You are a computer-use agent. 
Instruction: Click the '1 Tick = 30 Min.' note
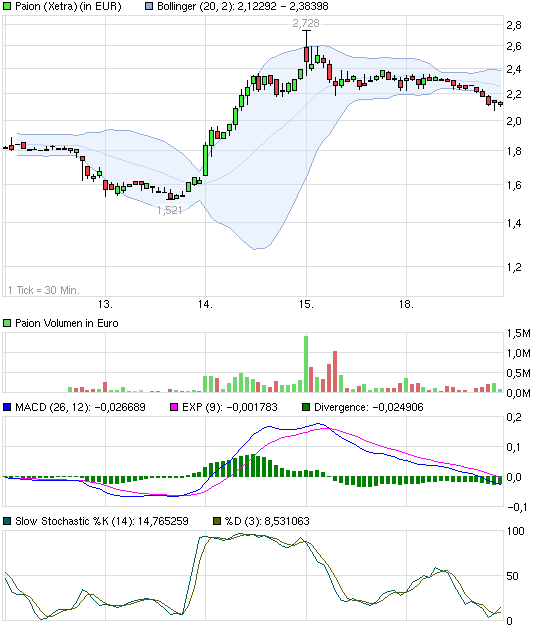[44, 290]
